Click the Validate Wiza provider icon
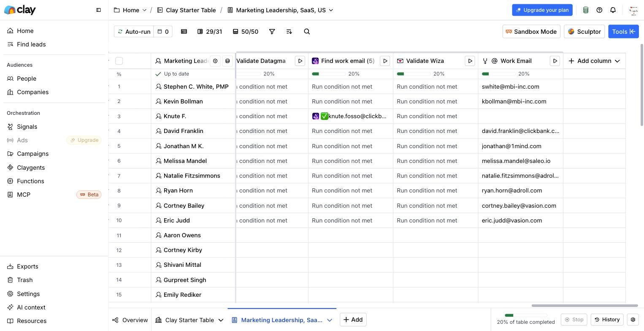Image resolution: width=644 pixels, height=331 pixels. click(400, 61)
